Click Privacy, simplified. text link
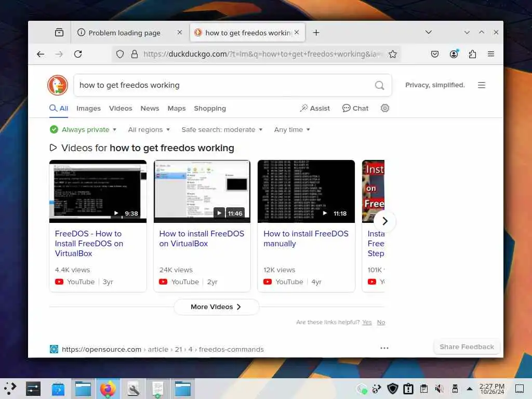 point(435,85)
